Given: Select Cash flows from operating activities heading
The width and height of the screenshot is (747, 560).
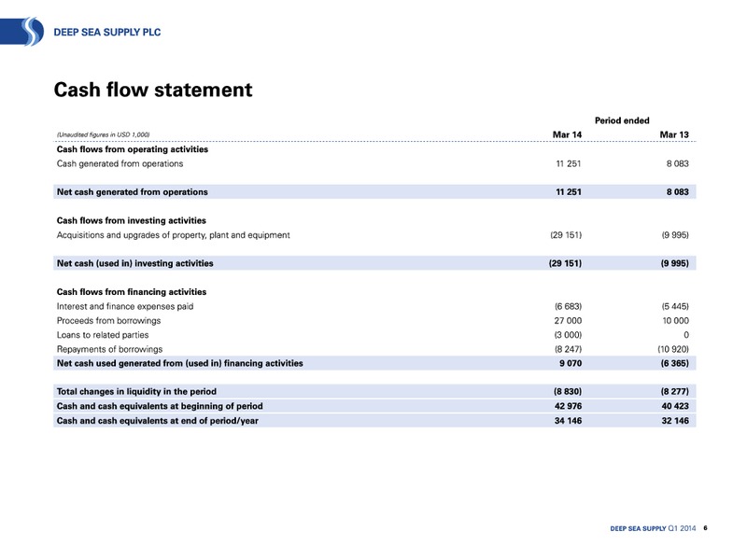Looking at the screenshot, I should point(133,149).
